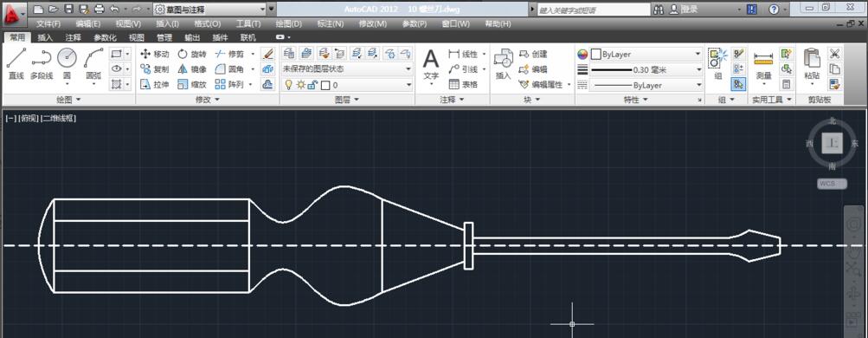868x338 pixels.
Task: Click the Leader (引线) tool
Action: tap(464, 69)
